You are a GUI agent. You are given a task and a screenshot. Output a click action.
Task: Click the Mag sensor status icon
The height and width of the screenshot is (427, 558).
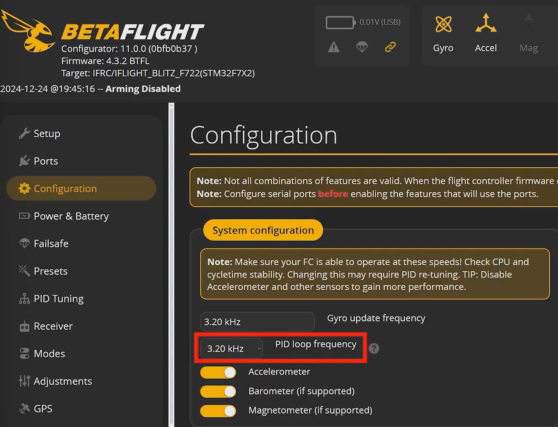[x=528, y=23]
